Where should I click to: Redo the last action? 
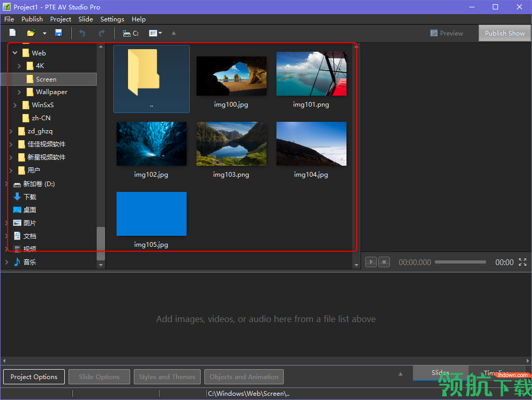pyautogui.click(x=101, y=33)
